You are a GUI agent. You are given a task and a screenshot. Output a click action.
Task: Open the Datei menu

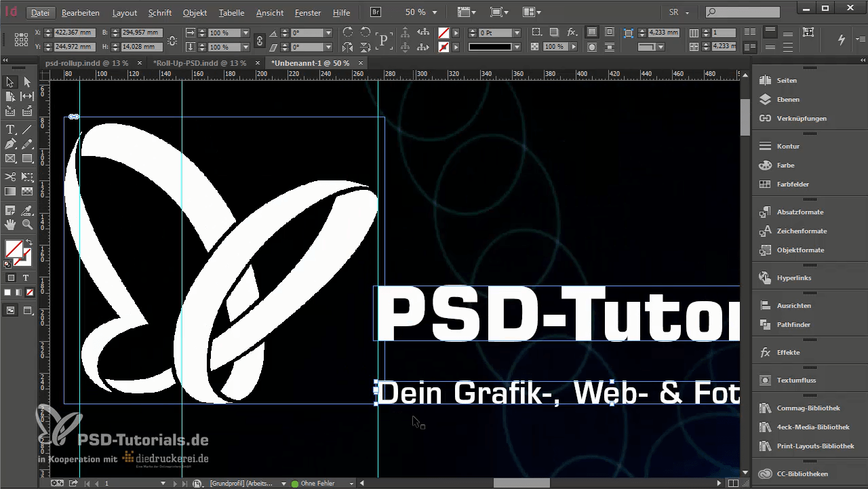pos(40,12)
